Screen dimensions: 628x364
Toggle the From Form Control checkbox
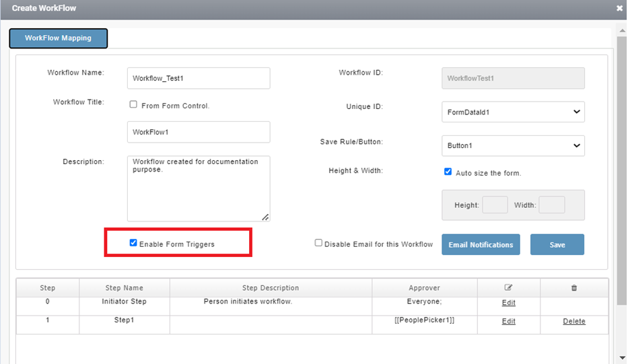tap(133, 104)
